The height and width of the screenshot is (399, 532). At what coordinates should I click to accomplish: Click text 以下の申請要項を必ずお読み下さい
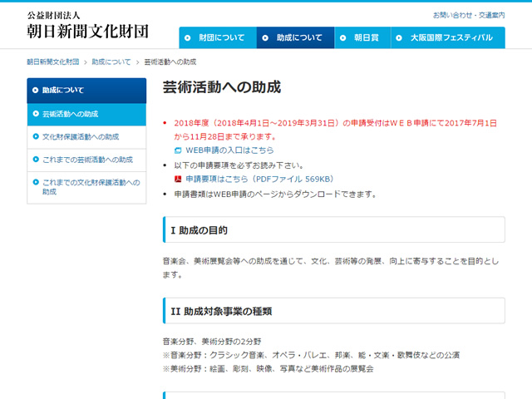pos(239,165)
